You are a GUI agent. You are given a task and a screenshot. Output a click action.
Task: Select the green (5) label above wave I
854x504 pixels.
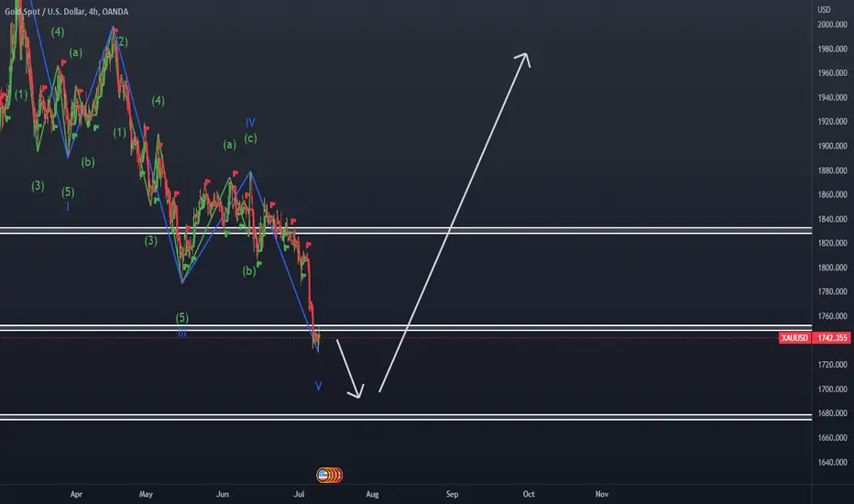pyautogui.click(x=68, y=192)
